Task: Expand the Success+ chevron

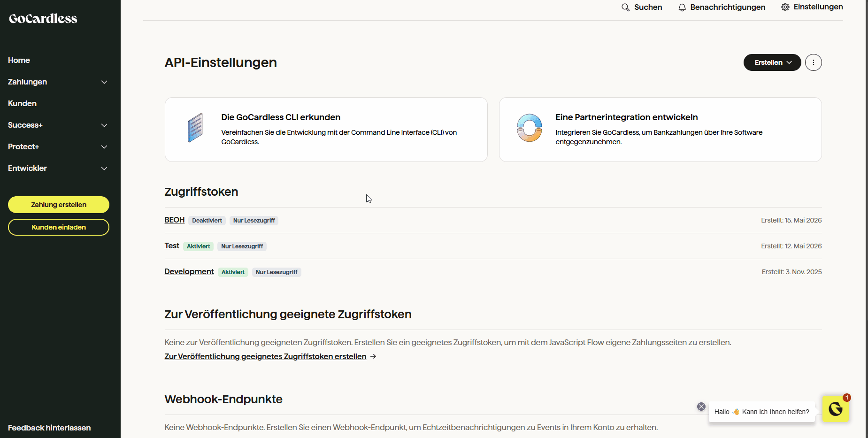Action: coord(104,125)
